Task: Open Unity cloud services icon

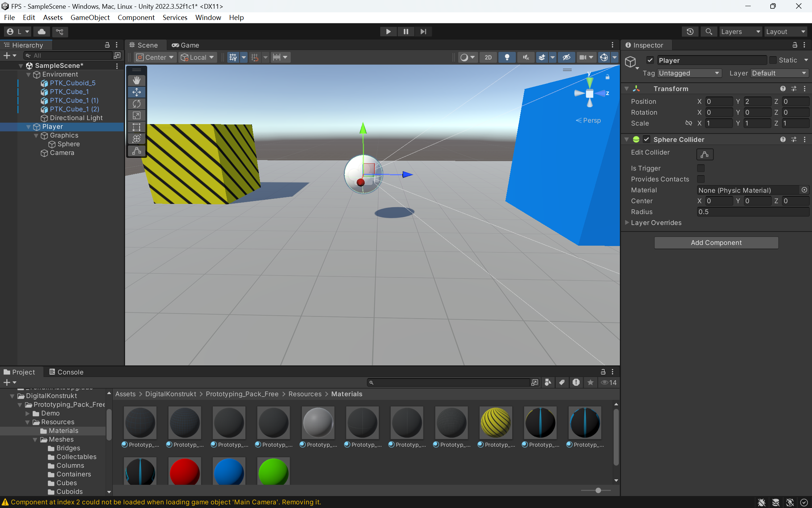Action: (x=42, y=32)
